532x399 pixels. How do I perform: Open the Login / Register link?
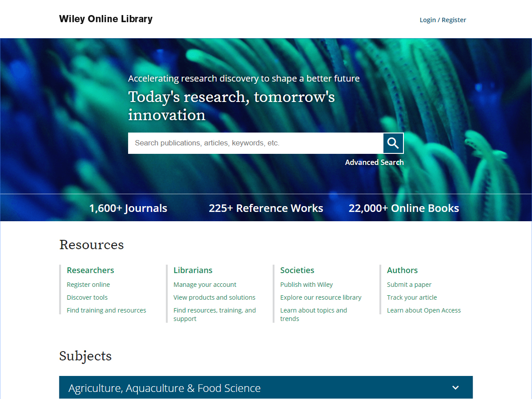pyautogui.click(x=442, y=20)
